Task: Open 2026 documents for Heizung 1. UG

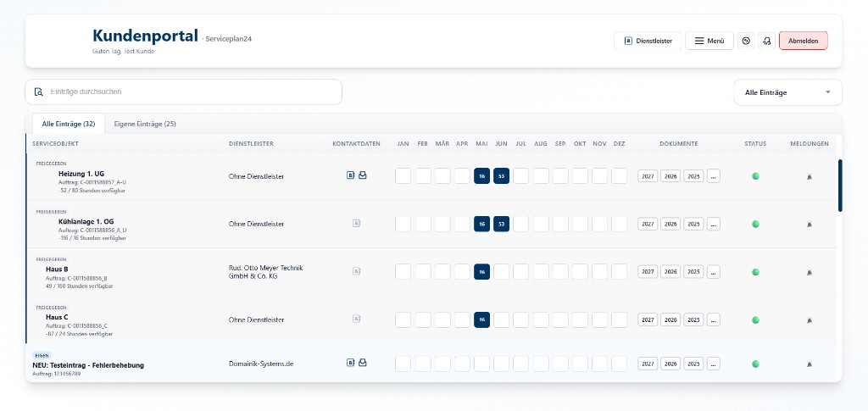Action: pos(670,176)
